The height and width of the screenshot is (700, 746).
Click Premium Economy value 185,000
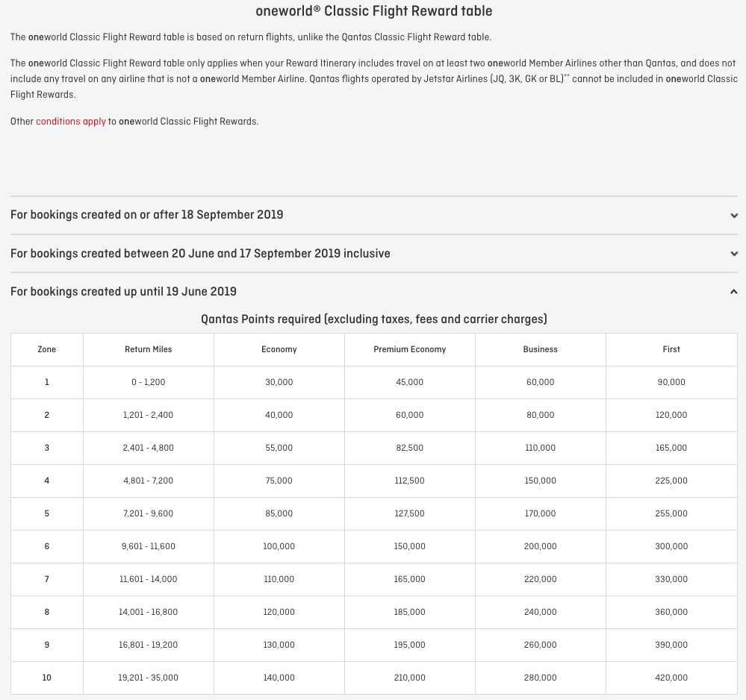(x=410, y=611)
